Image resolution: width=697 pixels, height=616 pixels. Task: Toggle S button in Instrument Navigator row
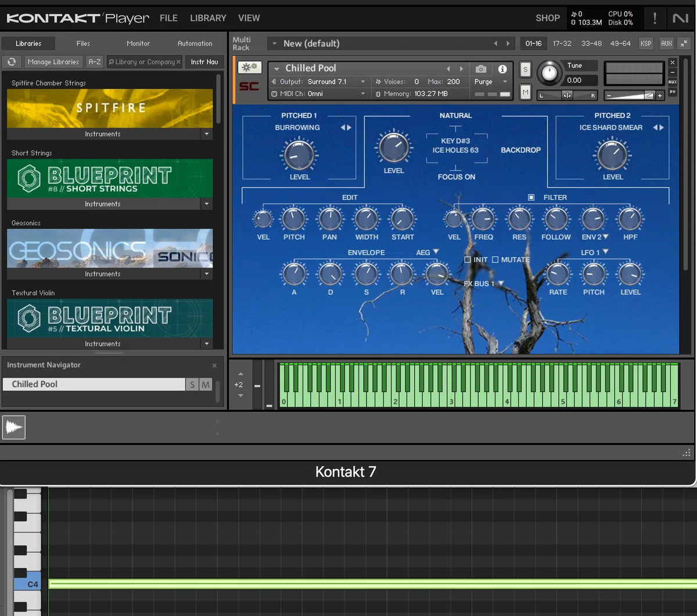(192, 384)
